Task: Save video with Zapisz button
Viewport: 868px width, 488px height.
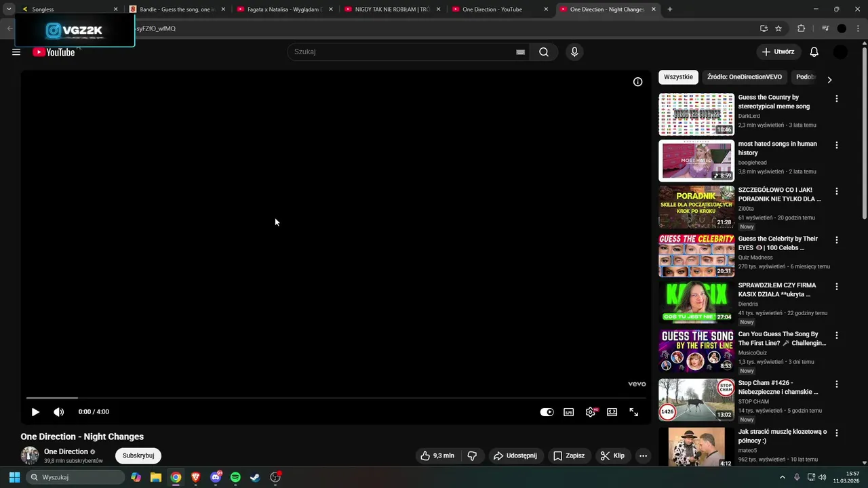Action: click(569, 456)
